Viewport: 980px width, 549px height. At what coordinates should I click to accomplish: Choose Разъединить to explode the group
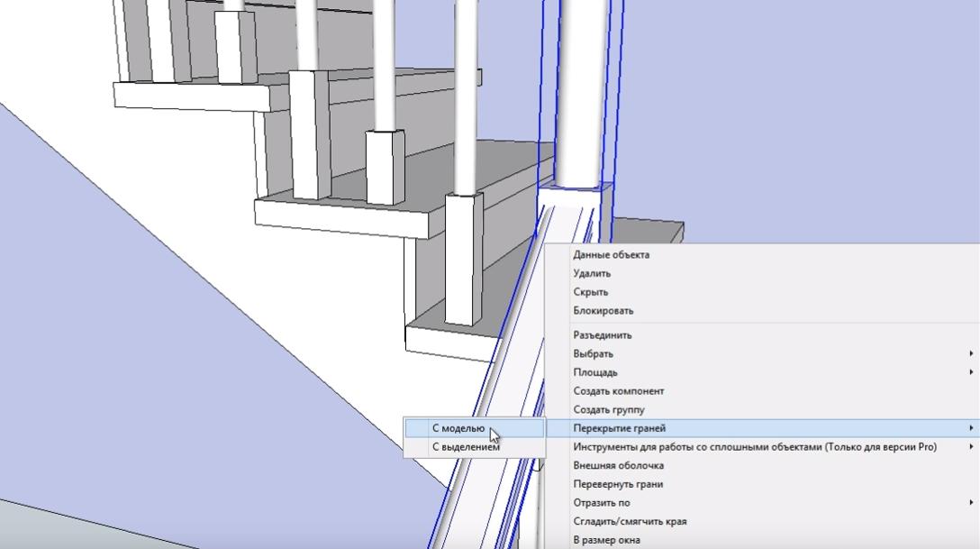[x=603, y=335]
